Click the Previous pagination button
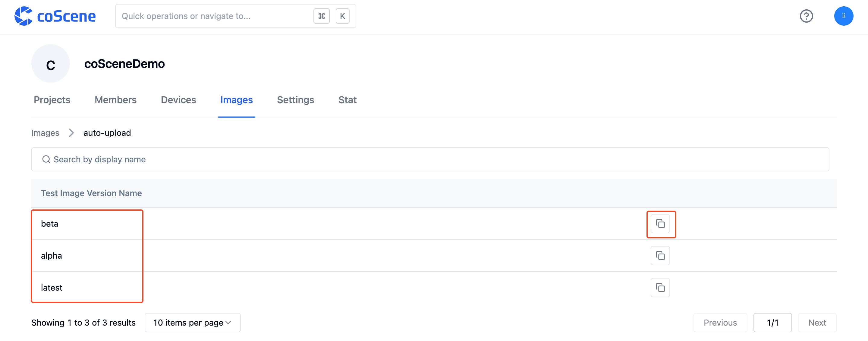 pyautogui.click(x=720, y=322)
